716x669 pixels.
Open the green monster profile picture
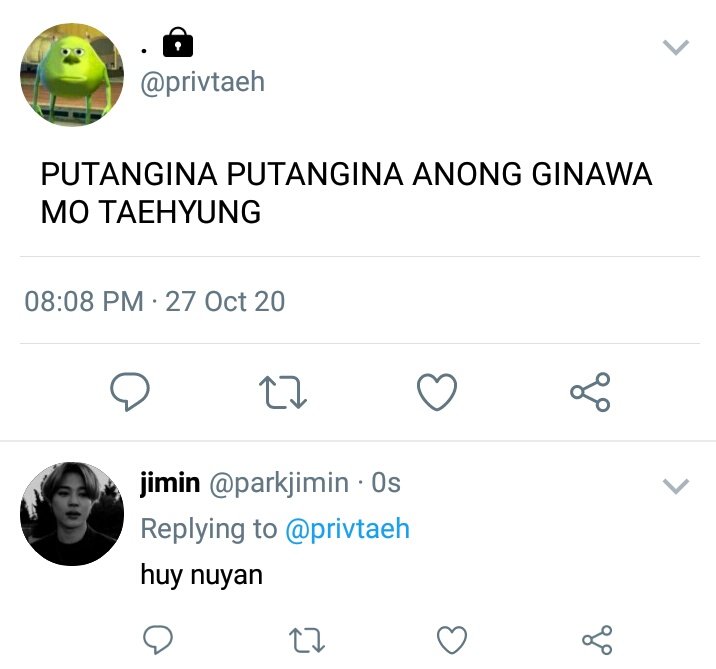[x=72, y=74]
